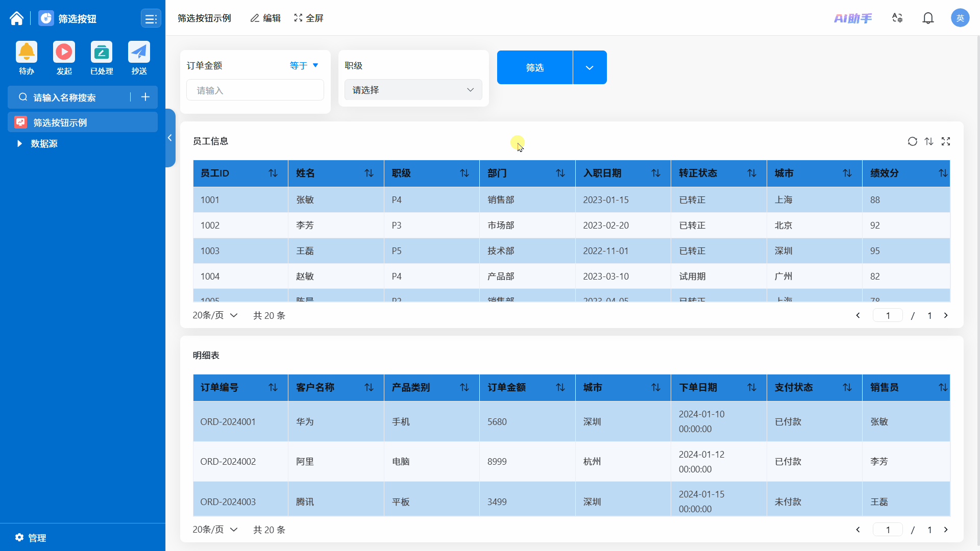Open the 职级 请选择 dropdown
Viewport: 980px width, 551px height.
point(413,90)
